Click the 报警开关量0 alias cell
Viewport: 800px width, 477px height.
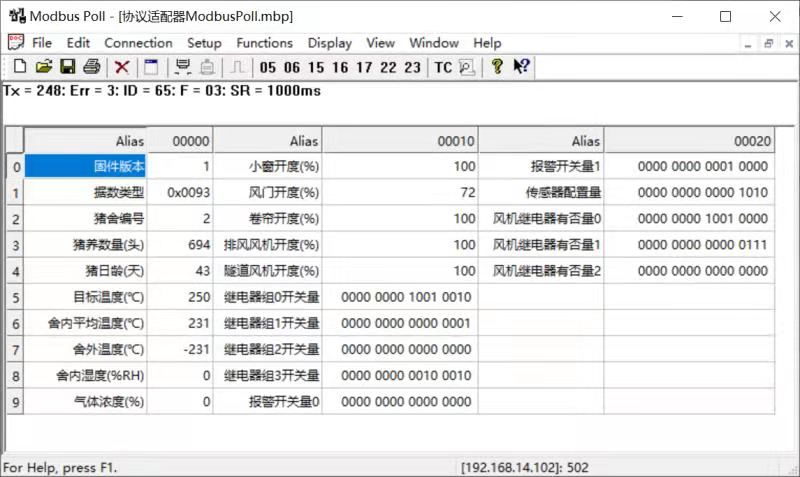(268, 402)
